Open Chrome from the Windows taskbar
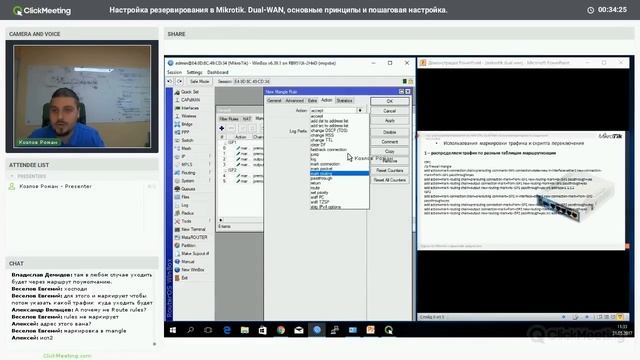This screenshot has height=360, width=640. click(x=281, y=330)
